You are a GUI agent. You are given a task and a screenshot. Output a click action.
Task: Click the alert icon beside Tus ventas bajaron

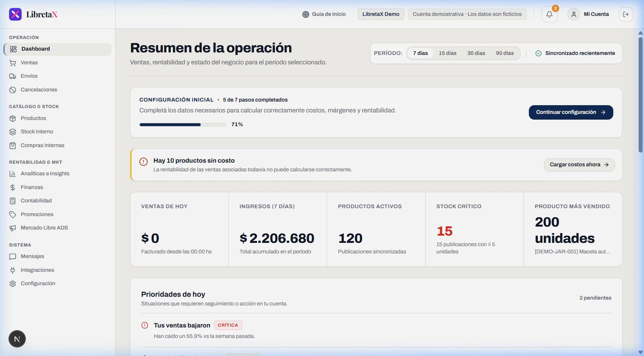[x=145, y=325]
